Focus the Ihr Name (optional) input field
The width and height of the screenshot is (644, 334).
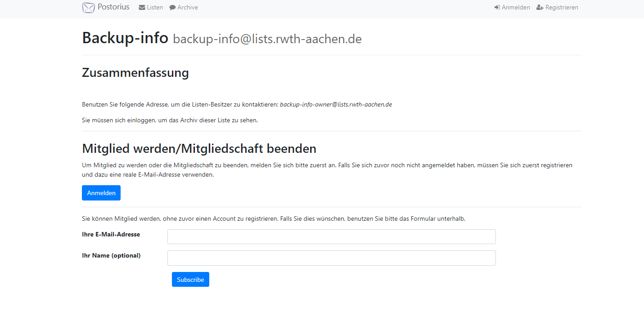[x=331, y=258]
